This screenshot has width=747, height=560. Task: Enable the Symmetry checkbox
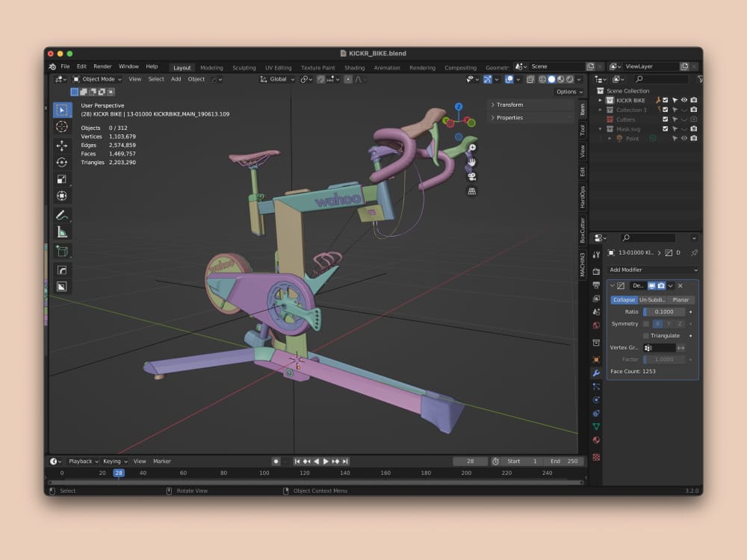(x=646, y=324)
